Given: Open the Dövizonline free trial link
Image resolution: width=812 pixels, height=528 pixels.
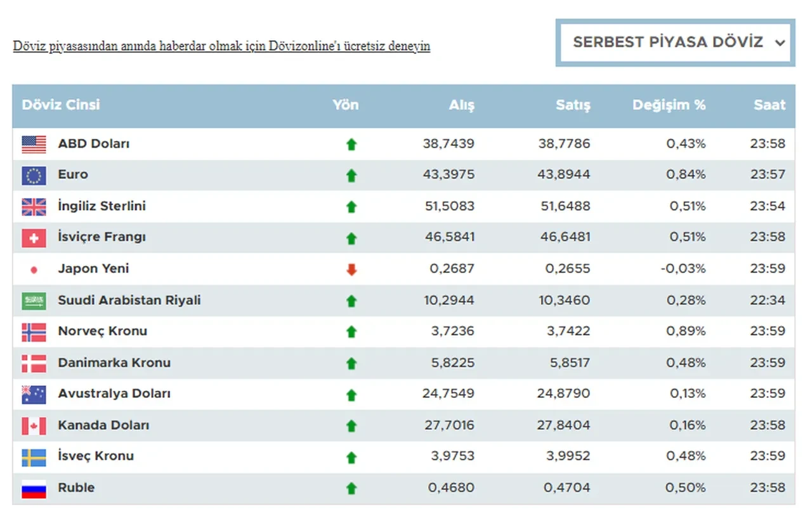Looking at the screenshot, I should (x=221, y=46).
